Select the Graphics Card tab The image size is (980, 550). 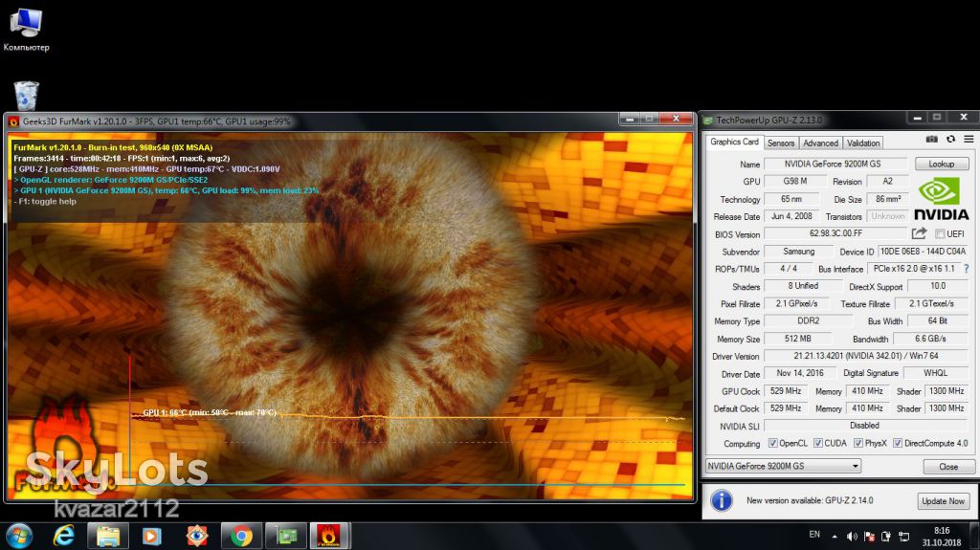pos(734,142)
